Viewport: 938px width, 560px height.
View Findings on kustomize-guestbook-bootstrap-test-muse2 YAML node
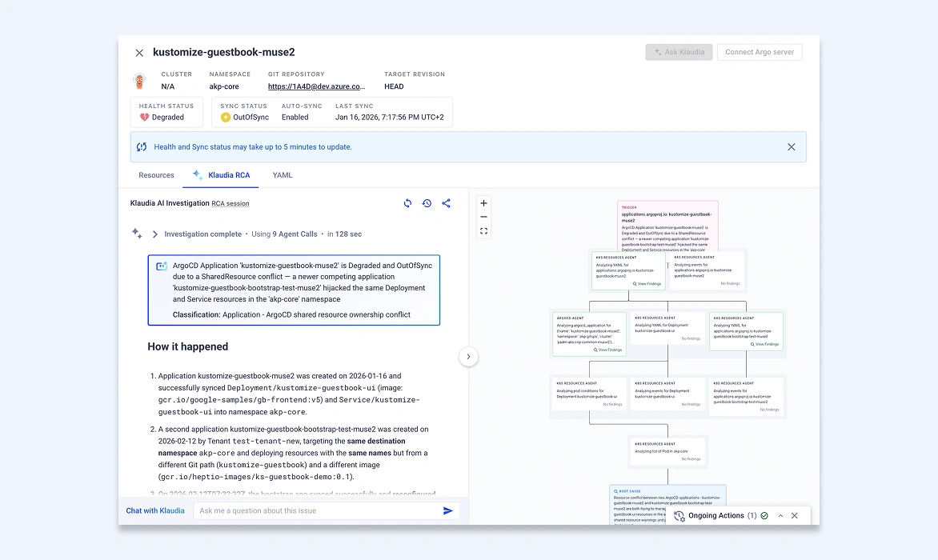764,344
